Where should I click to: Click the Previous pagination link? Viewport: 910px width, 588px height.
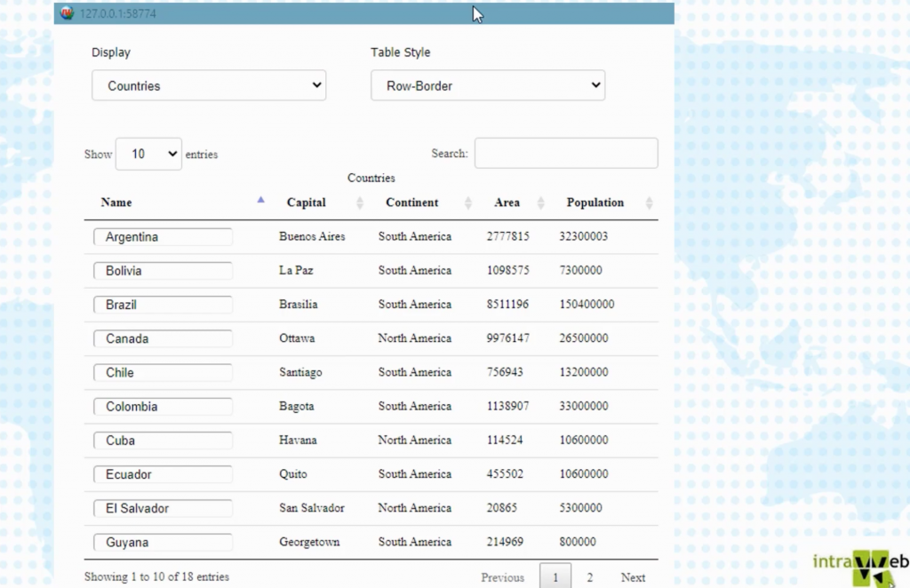(502, 577)
